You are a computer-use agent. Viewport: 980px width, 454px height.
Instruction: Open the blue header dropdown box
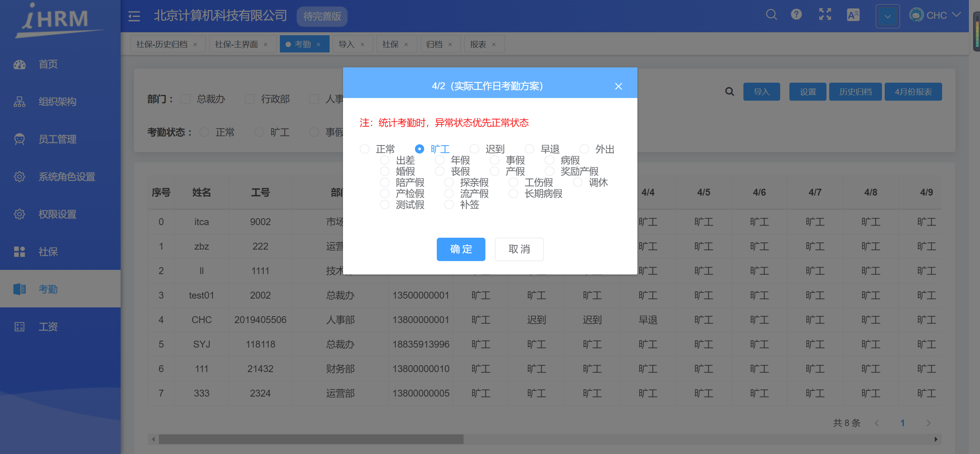(887, 16)
